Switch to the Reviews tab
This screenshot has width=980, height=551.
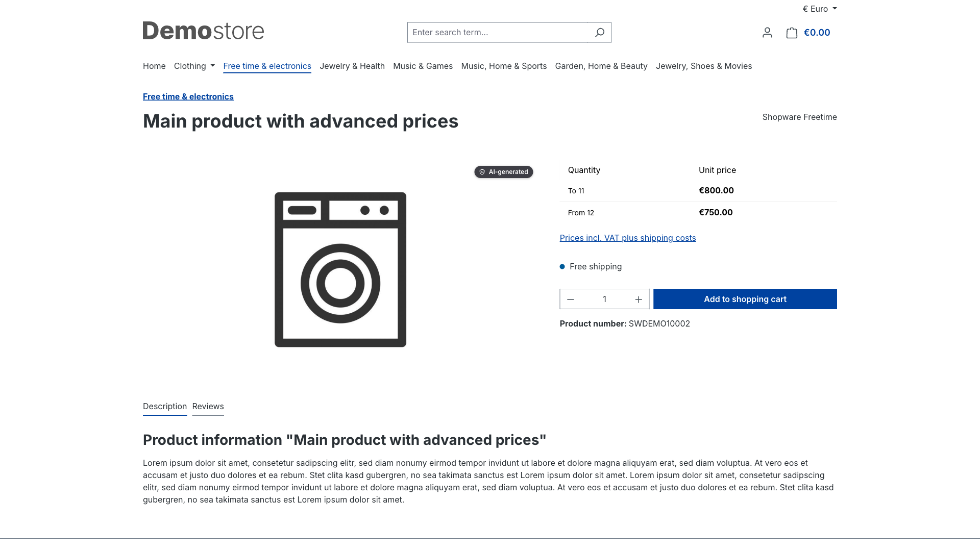point(208,407)
